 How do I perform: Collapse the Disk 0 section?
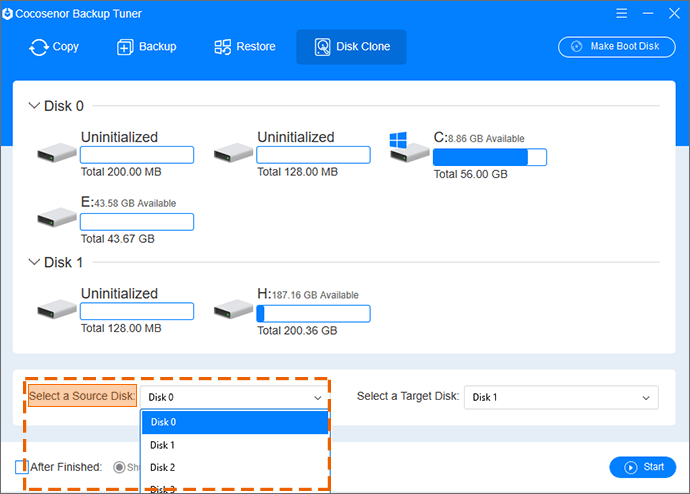(x=33, y=106)
